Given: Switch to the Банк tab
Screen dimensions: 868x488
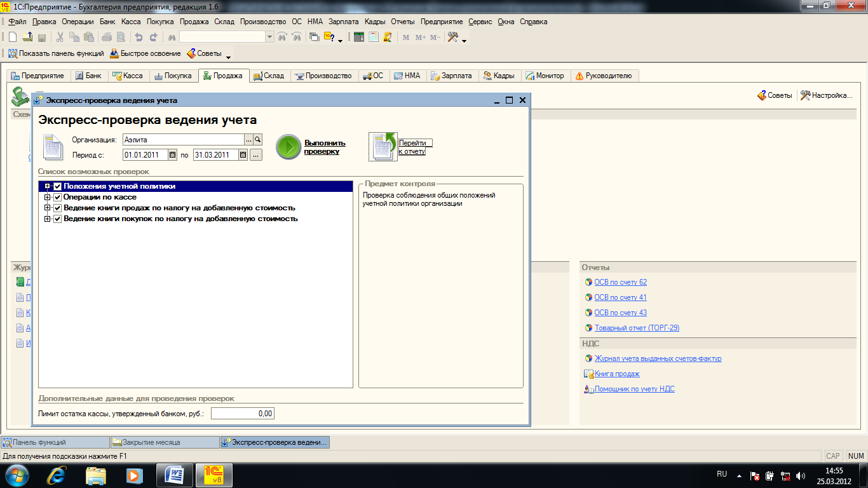Looking at the screenshot, I should [x=88, y=76].
